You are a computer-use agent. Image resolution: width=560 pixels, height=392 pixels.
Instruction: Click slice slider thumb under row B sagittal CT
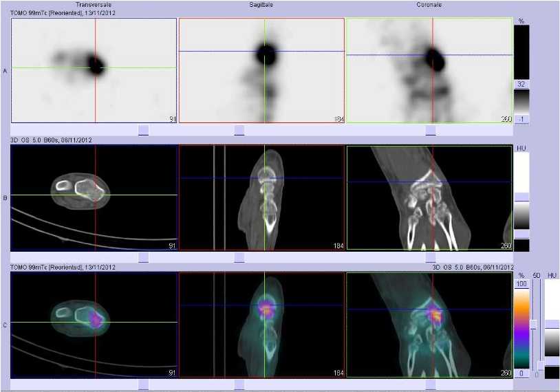pyautogui.click(x=239, y=257)
